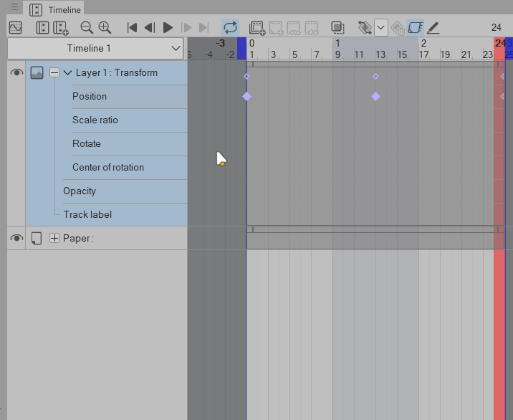Open the graph editor icon
The image size is (513, 420).
click(x=15, y=28)
